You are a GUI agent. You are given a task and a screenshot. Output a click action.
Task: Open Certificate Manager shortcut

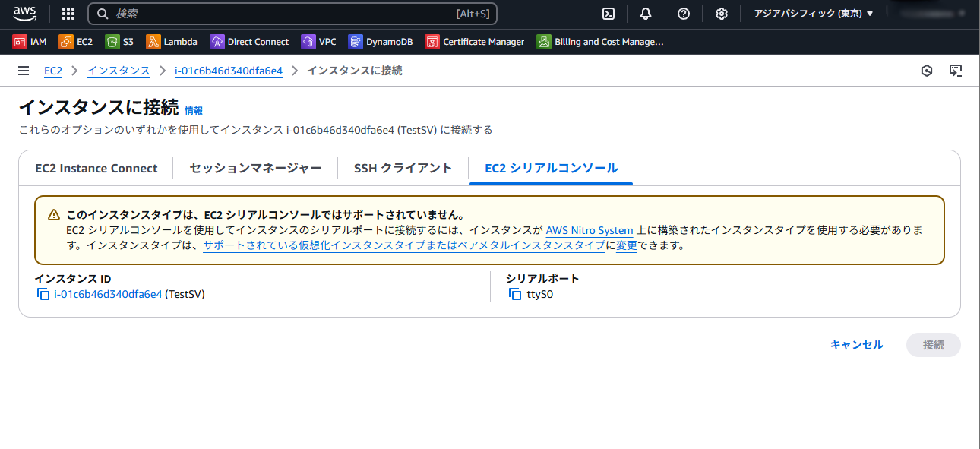tap(475, 42)
